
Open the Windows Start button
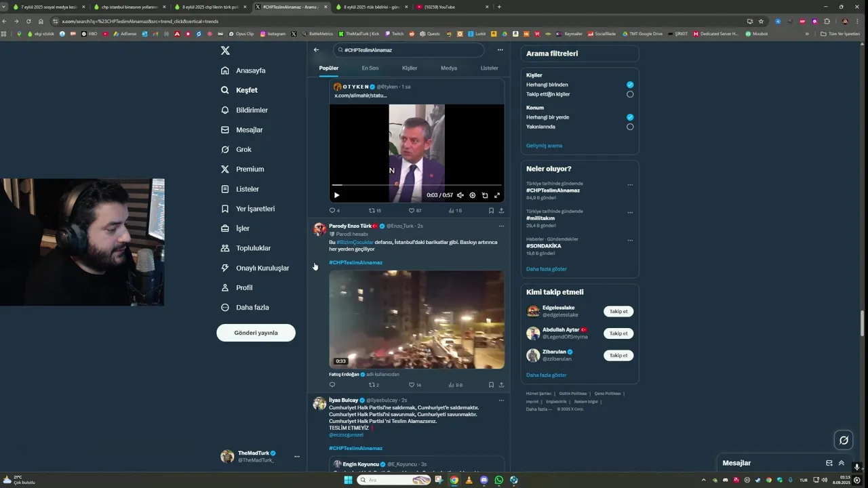(348, 480)
